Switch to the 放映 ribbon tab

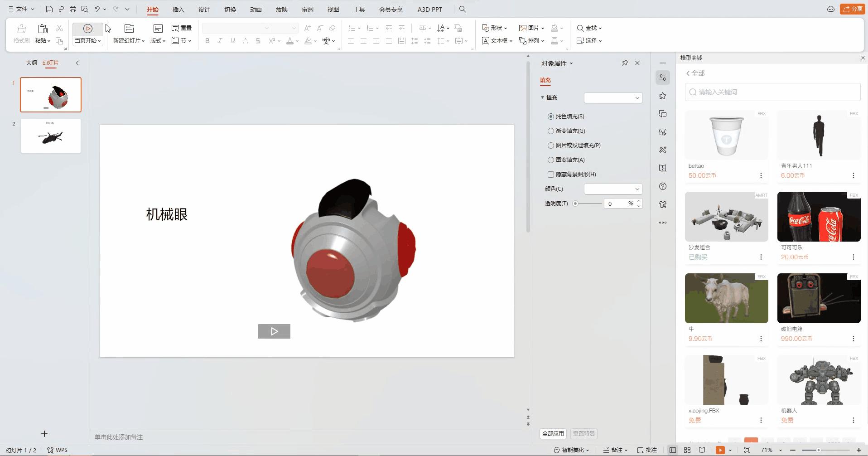282,9
